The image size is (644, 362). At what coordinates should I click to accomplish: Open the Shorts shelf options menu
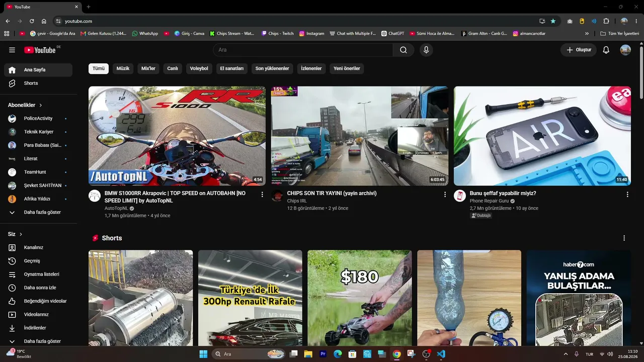click(x=624, y=238)
